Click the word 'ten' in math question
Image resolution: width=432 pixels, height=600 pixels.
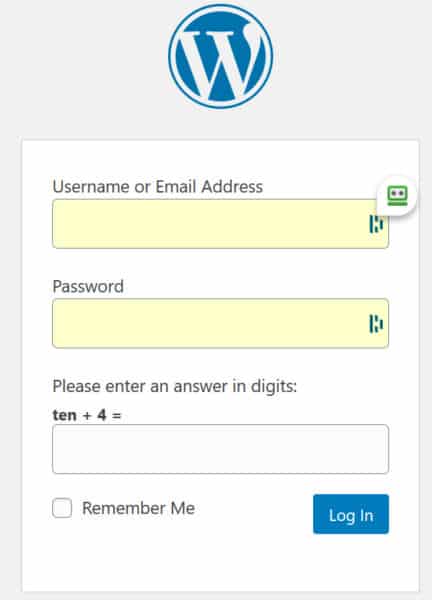tap(64, 415)
